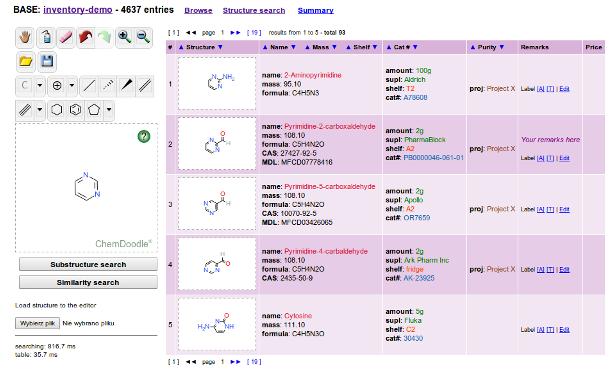Image resolution: width=610 pixels, height=375 pixels.
Task: Select the cyclohexane ring tool
Action: point(57,110)
